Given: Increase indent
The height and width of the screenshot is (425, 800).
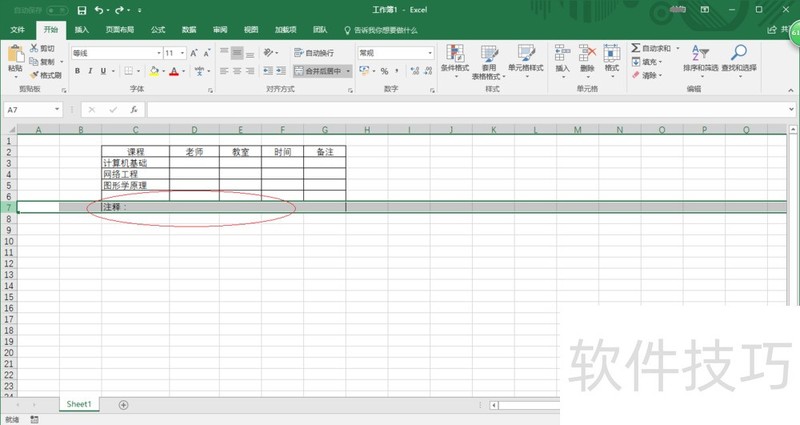Looking at the screenshot, I should [281, 71].
